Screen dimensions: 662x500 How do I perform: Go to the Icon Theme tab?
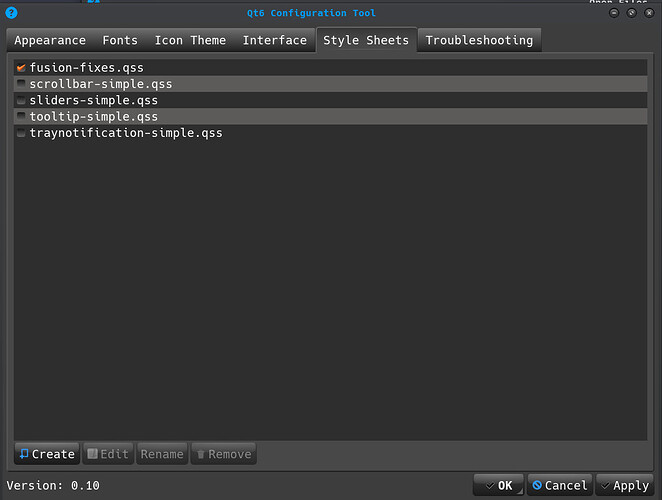pyautogui.click(x=190, y=40)
